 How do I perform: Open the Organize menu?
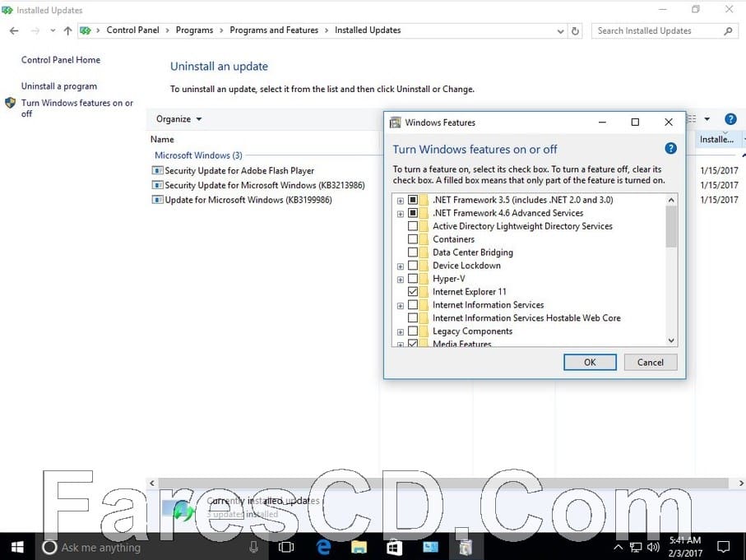(x=178, y=119)
